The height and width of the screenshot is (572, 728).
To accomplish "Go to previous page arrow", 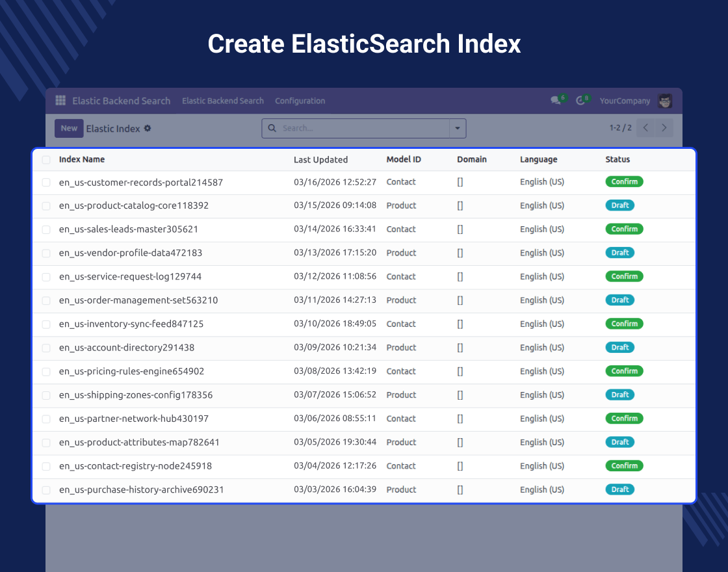I will tap(645, 128).
